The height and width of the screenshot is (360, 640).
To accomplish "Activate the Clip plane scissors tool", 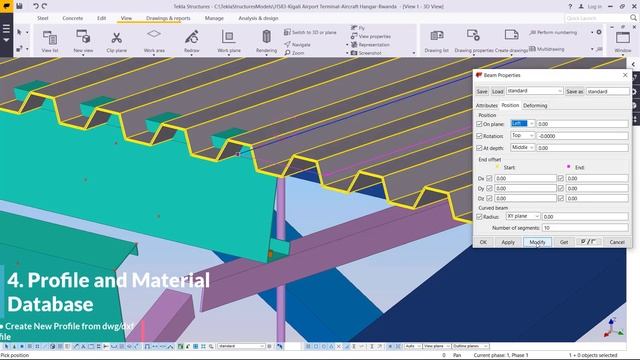I will (117, 41).
